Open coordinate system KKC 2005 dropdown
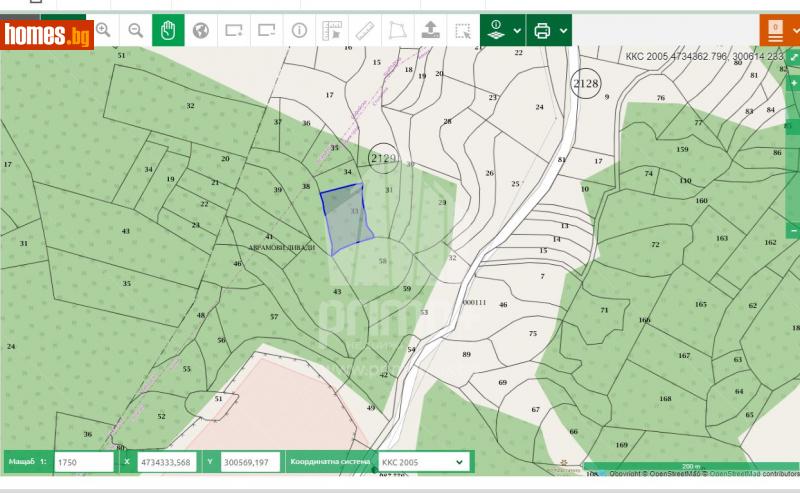Viewport: 800px width, 493px height. point(420,462)
